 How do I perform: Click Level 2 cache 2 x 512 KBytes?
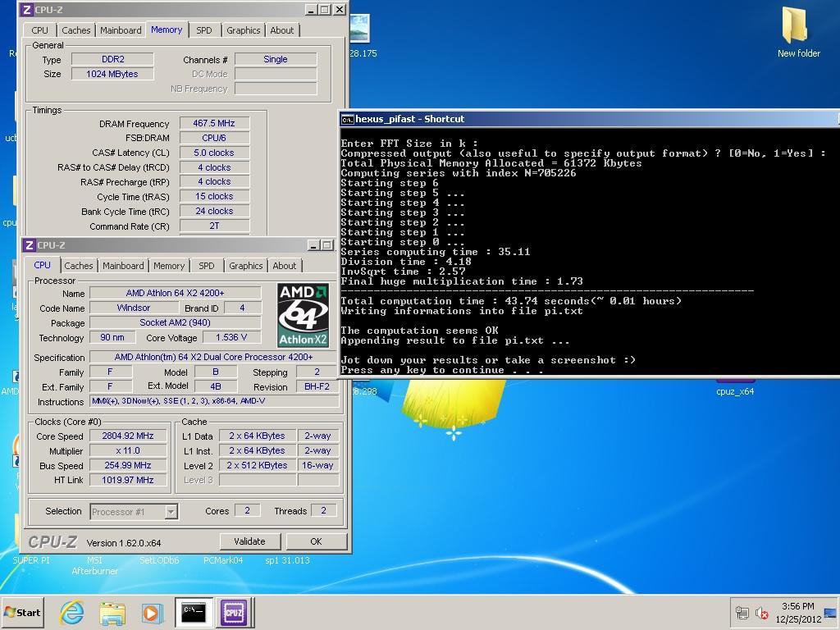tap(257, 466)
